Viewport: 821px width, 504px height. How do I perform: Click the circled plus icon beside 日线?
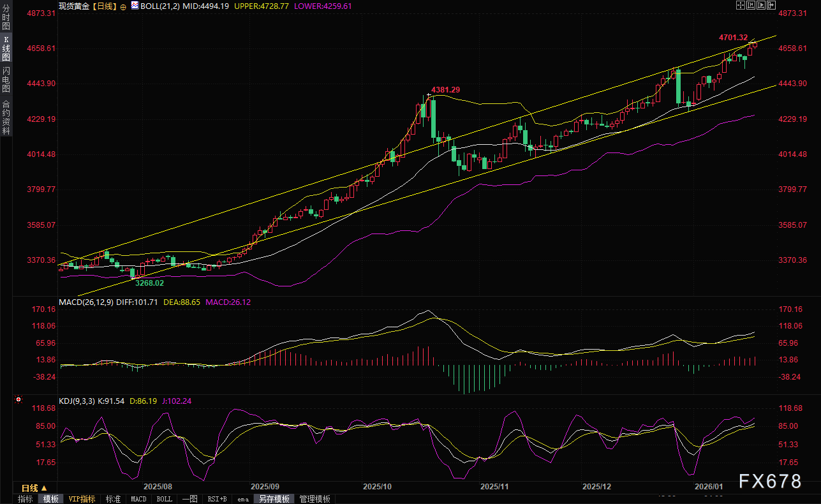(x=123, y=6)
